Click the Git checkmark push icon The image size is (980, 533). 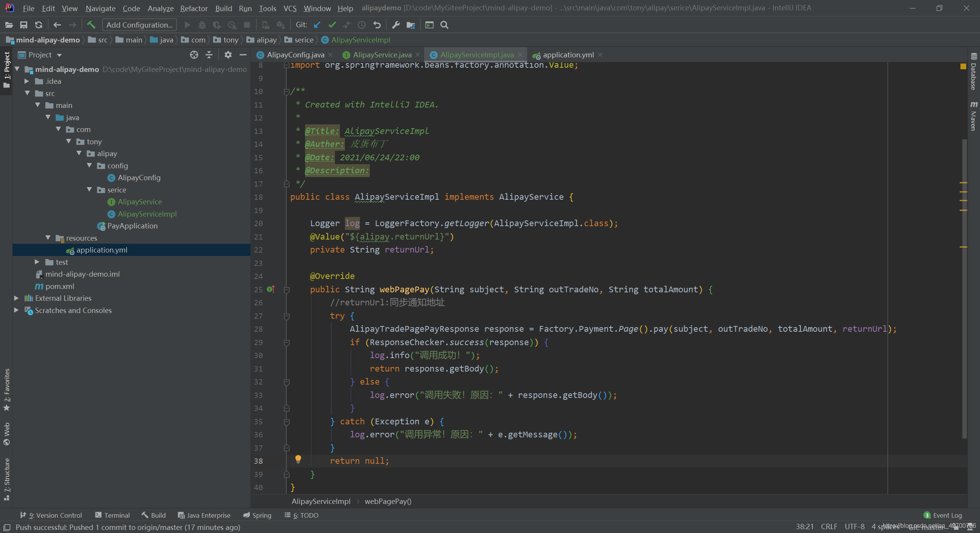click(332, 25)
